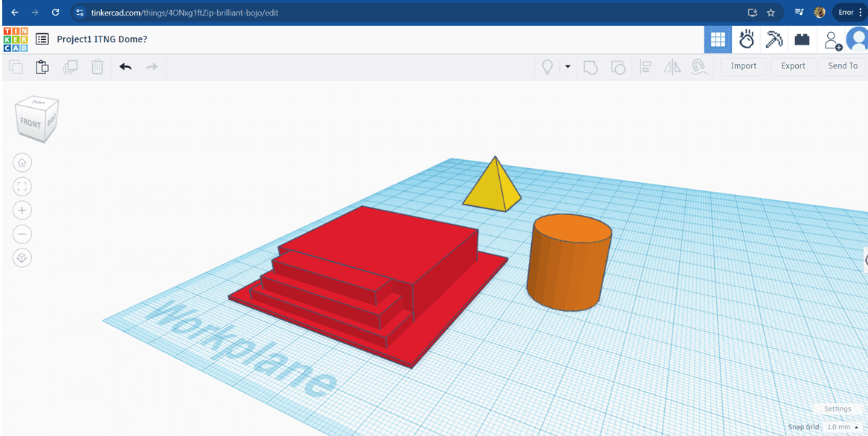This screenshot has height=436, width=868.
Task: Click the FRONT face of the view cube
Action: 30,124
